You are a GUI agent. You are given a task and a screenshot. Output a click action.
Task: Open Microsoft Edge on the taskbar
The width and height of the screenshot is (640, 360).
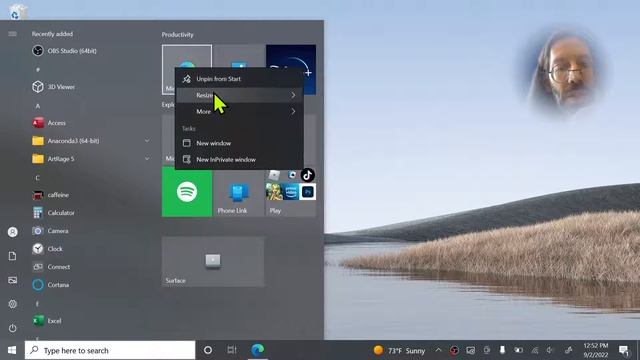257,350
